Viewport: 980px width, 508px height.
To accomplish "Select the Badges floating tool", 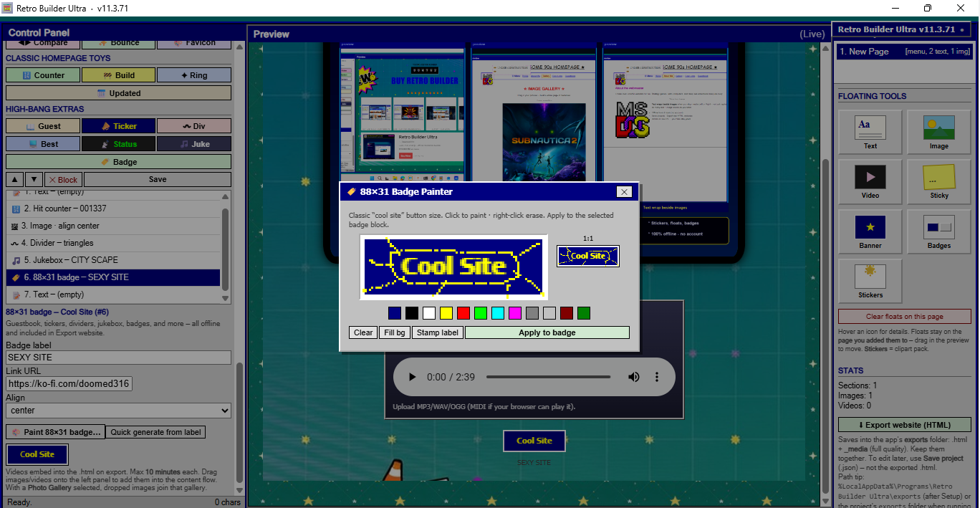I will 939,231.
